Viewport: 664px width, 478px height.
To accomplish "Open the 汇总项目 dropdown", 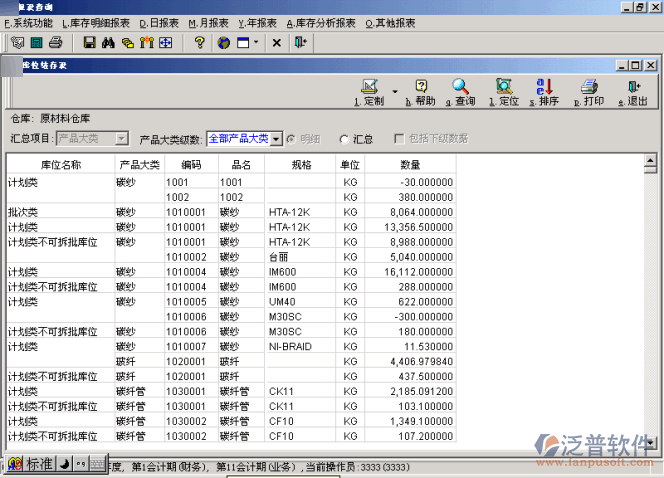I will point(122,139).
